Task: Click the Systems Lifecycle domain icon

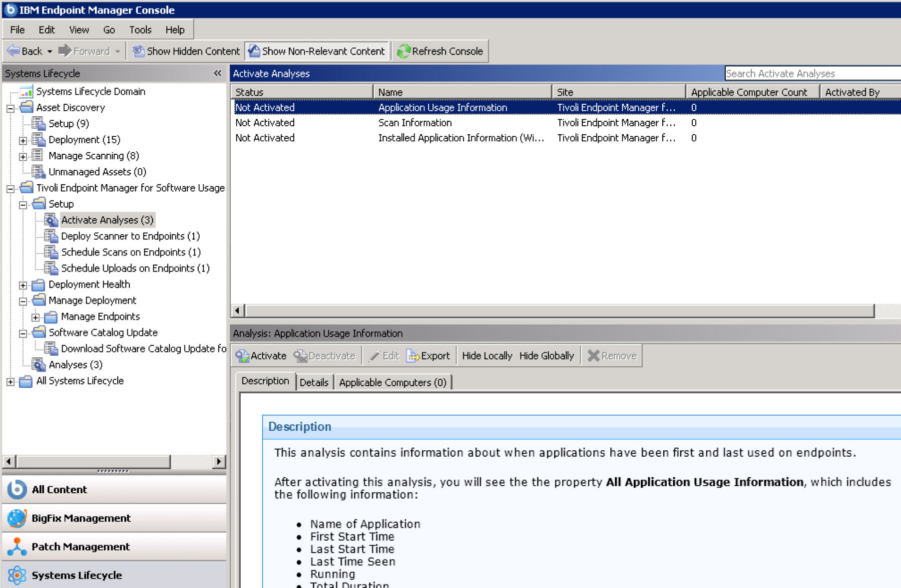Action: click(17, 575)
